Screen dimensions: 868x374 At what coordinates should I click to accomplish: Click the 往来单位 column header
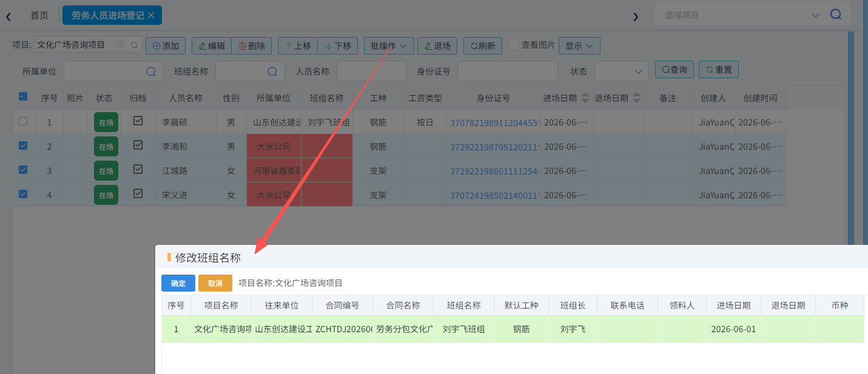coord(281,306)
